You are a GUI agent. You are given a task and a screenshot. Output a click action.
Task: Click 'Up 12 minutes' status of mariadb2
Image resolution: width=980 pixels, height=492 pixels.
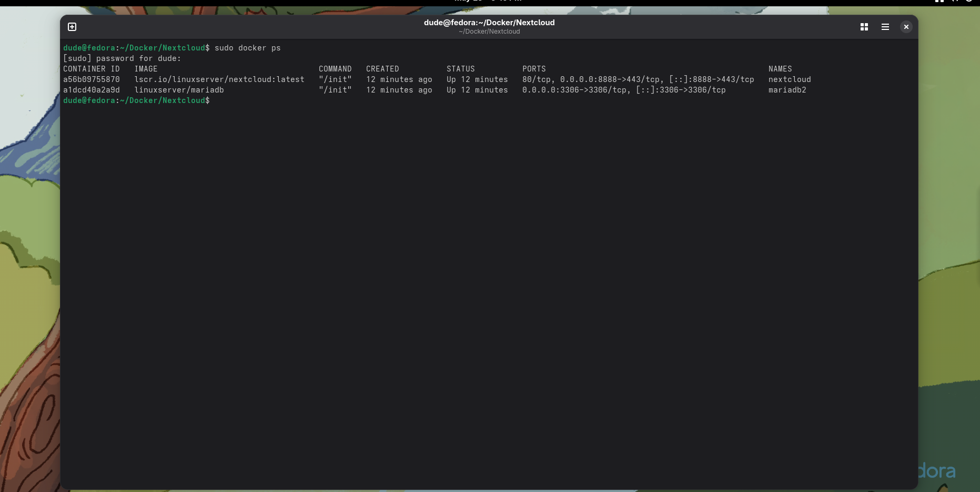[x=477, y=90]
